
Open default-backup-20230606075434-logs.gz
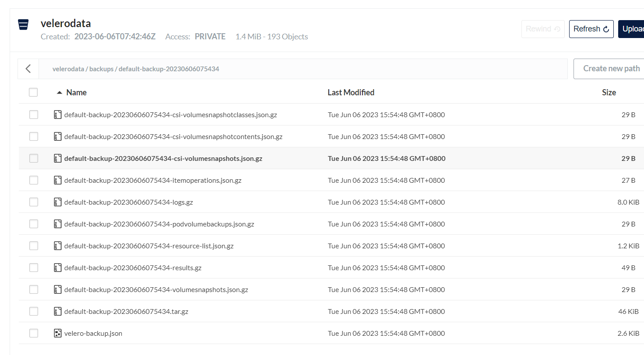(x=129, y=202)
